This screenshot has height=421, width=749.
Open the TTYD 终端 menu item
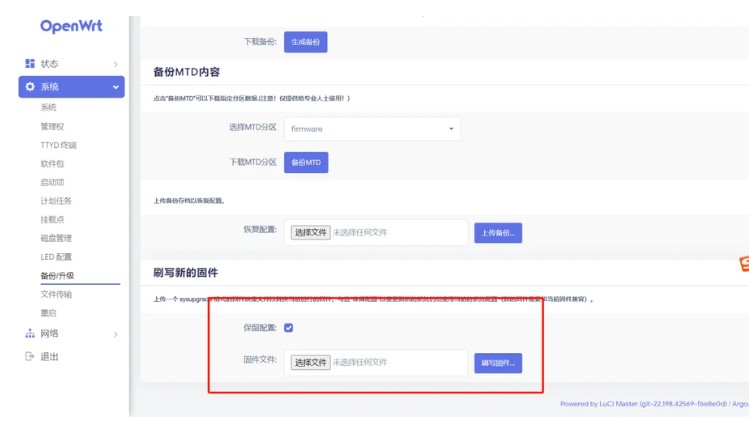[58, 145]
